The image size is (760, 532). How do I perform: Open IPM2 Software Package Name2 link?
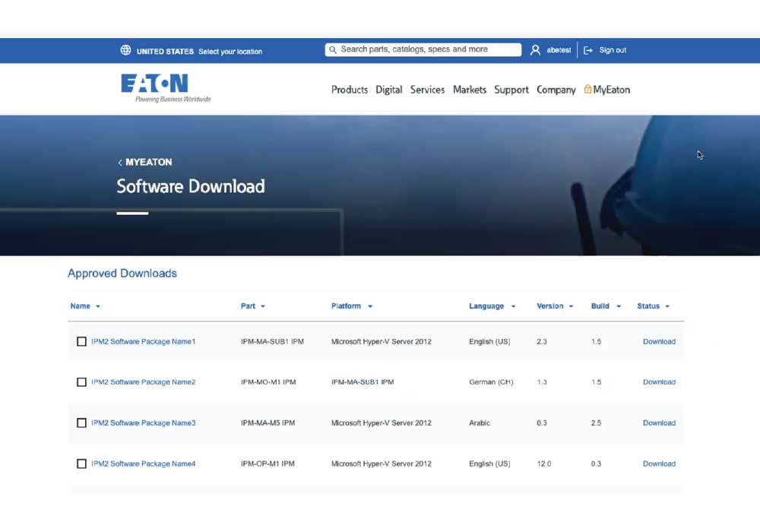click(x=144, y=382)
